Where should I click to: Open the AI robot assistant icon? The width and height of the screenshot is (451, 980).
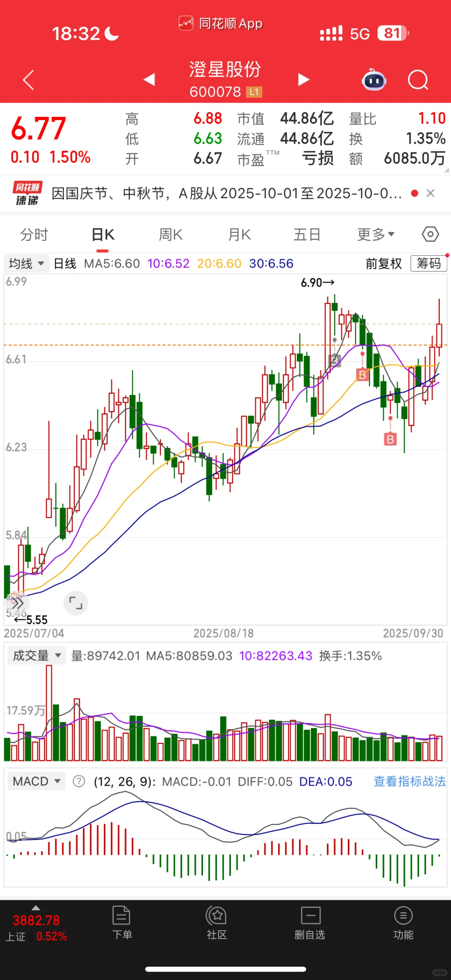pyautogui.click(x=374, y=79)
